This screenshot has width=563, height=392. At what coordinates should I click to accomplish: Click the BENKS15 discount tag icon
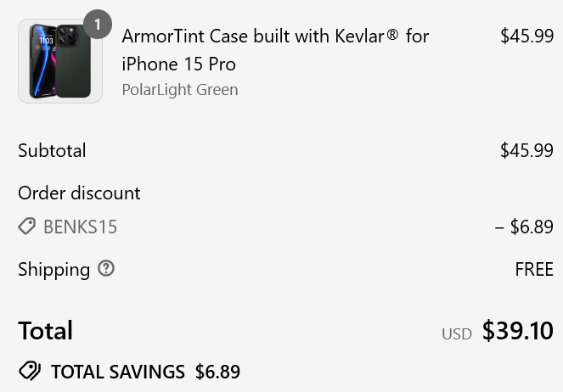pyautogui.click(x=27, y=227)
